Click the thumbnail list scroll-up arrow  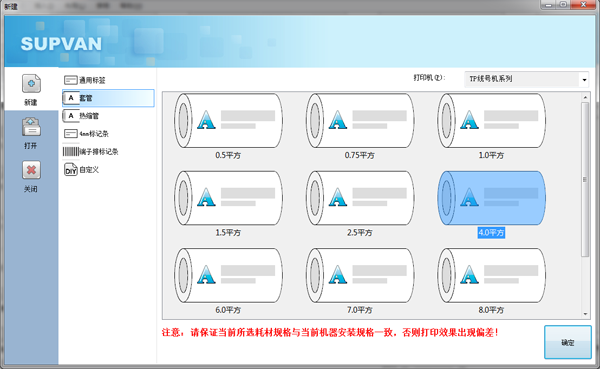(x=585, y=97)
